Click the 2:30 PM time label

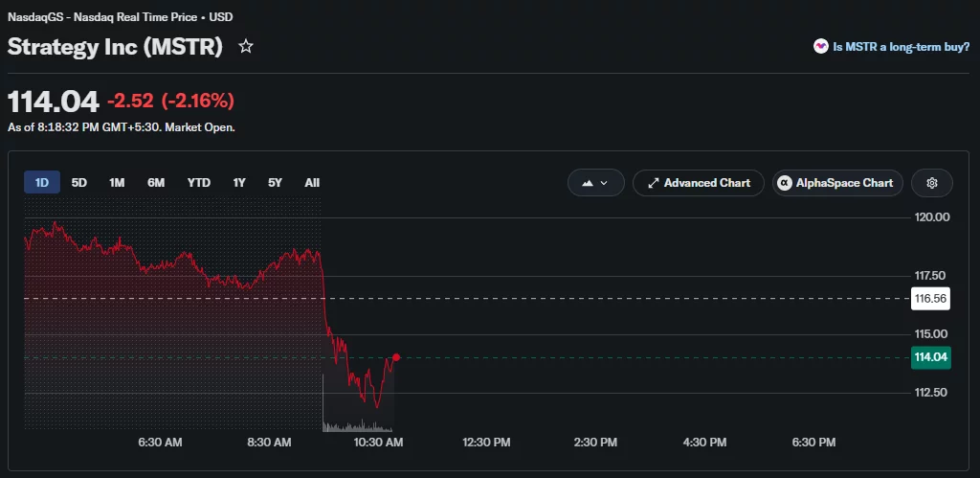595,443
